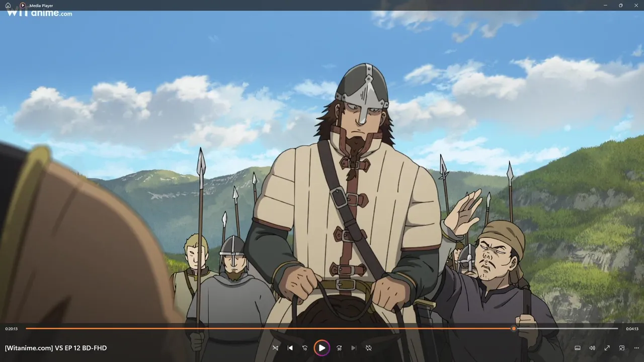Click the video title VS EP 12 BD-FHD

pyautogui.click(x=56, y=348)
